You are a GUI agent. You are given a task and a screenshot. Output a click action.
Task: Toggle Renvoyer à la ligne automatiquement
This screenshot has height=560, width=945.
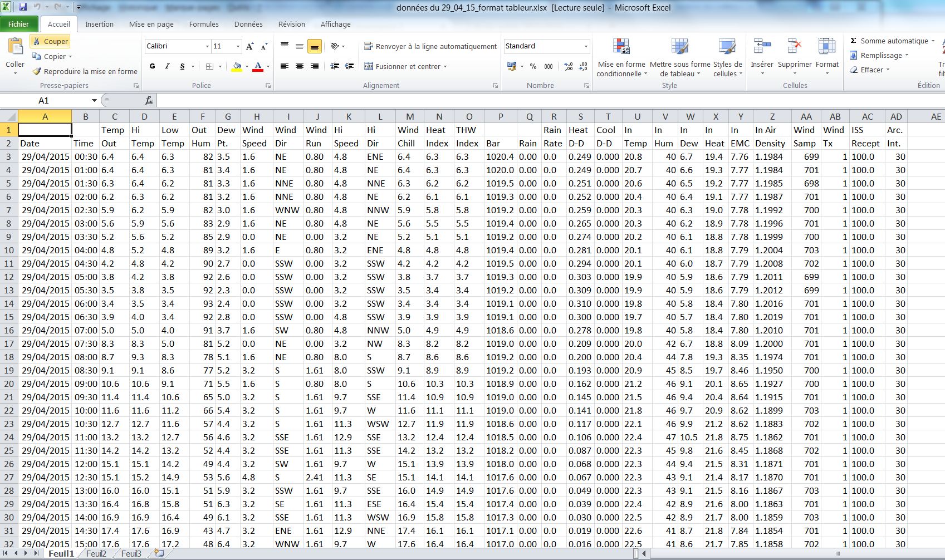(430, 46)
